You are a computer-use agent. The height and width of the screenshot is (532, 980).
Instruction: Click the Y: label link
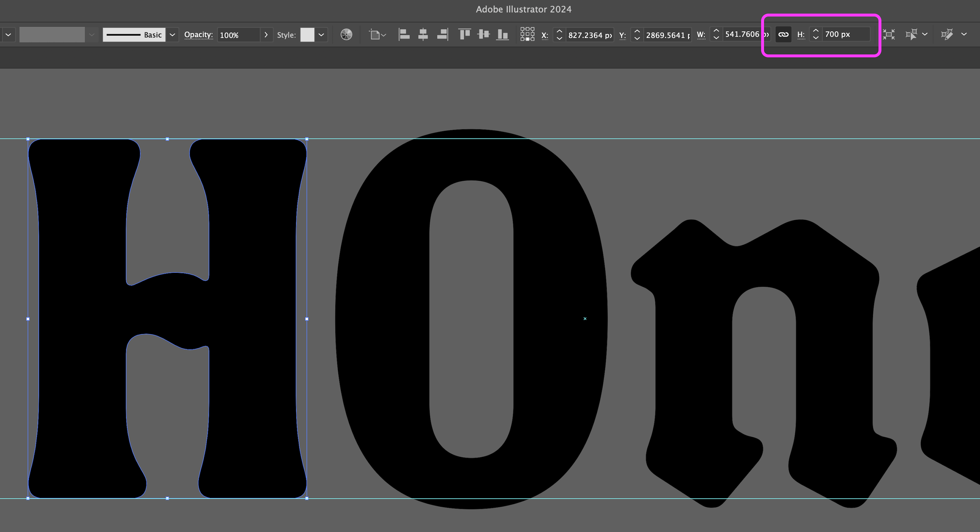tap(622, 35)
